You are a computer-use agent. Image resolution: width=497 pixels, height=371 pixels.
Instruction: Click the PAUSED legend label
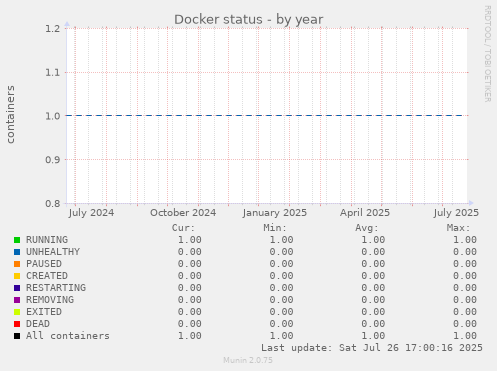tap(44, 264)
